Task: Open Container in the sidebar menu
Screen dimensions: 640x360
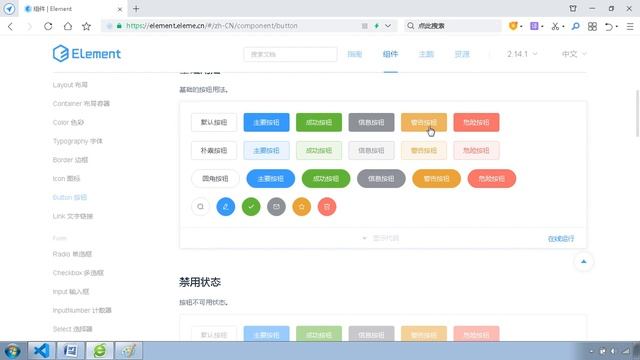Action: pyautogui.click(x=81, y=104)
